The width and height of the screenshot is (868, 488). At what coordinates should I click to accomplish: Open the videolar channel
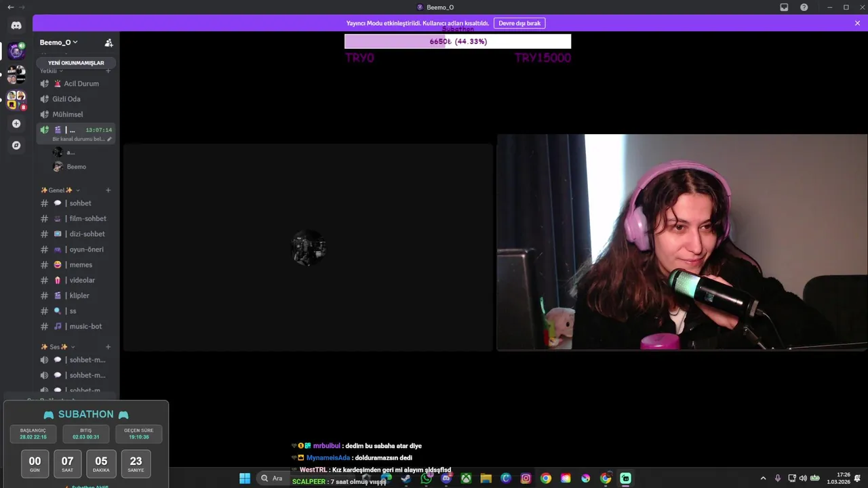pyautogui.click(x=76, y=280)
